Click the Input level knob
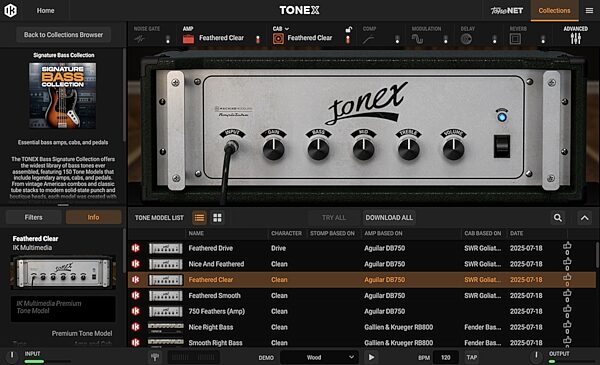 point(12,356)
